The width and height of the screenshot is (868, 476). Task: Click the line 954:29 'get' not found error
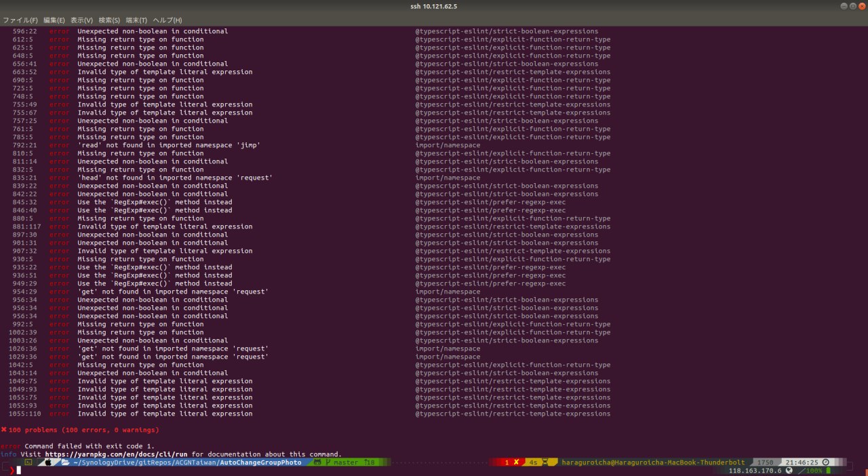tap(173, 292)
